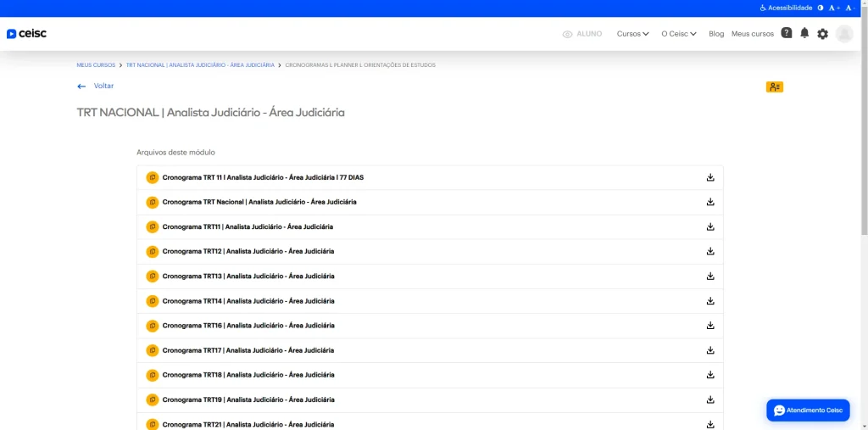Viewport: 868px width, 430px height.
Task: Open notifications bell
Action: [804, 33]
